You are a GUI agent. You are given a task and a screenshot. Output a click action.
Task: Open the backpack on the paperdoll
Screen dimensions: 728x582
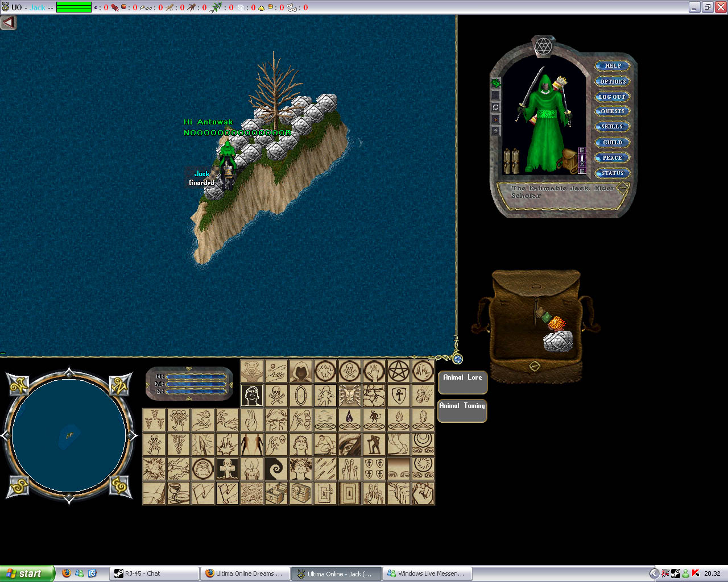coord(568,160)
